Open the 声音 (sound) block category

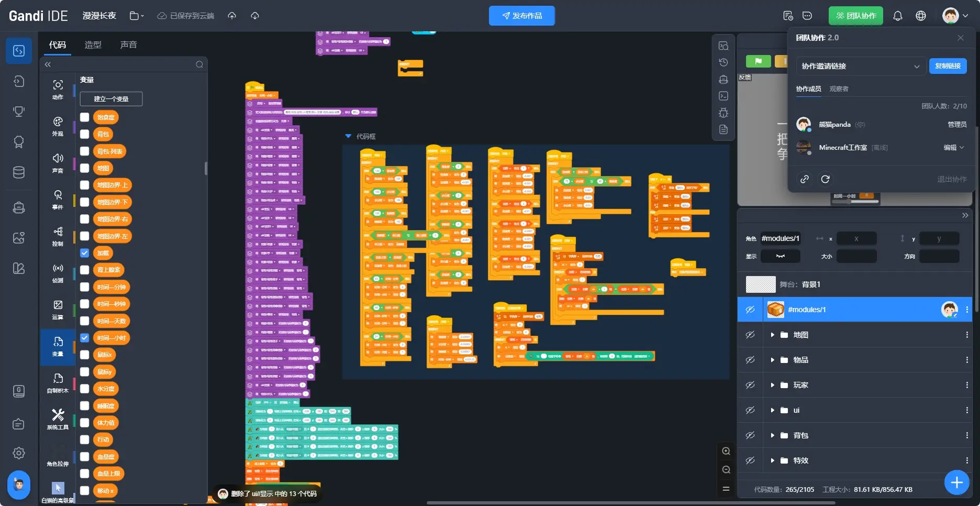click(58, 163)
